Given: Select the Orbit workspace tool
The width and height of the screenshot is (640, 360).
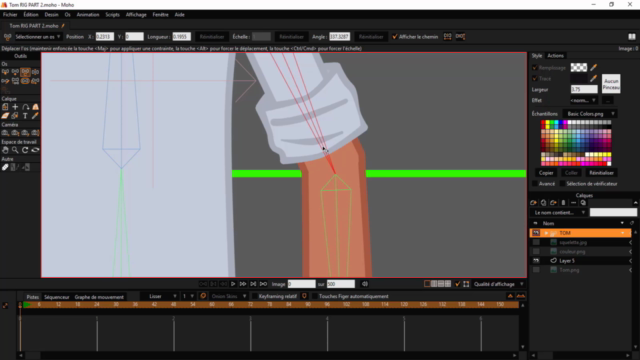Looking at the screenshot, I should tap(35, 150).
